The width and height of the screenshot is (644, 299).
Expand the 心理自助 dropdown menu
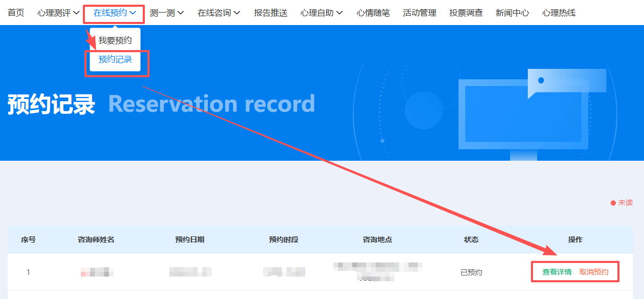[321, 13]
